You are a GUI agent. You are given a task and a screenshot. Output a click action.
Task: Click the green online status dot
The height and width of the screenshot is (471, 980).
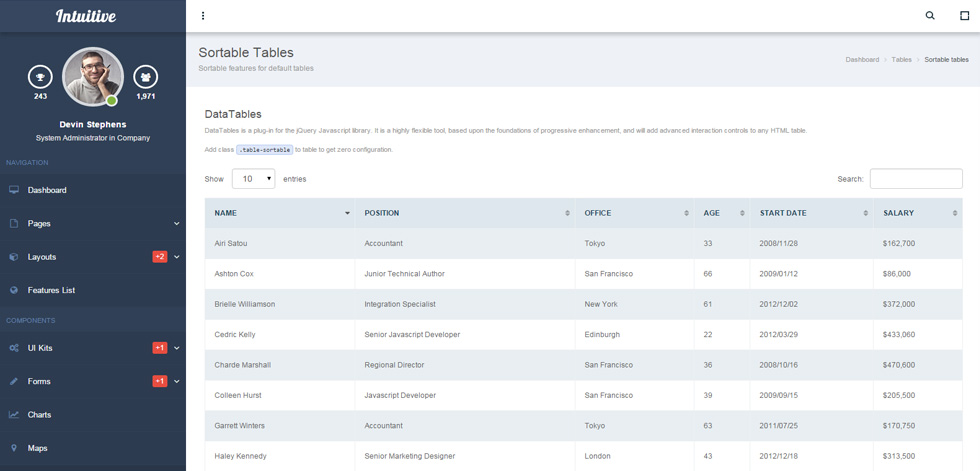coord(111,101)
